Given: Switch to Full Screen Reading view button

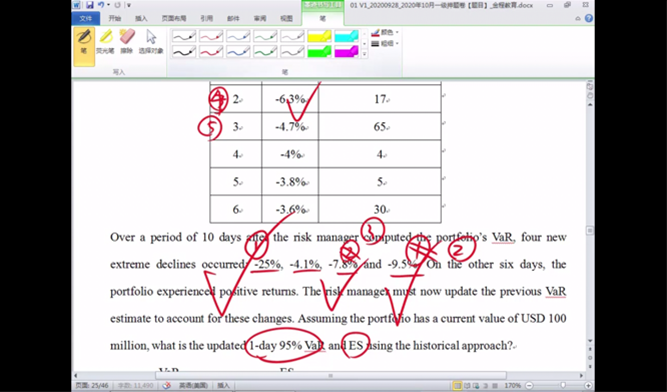Looking at the screenshot, I should tap(467, 386).
